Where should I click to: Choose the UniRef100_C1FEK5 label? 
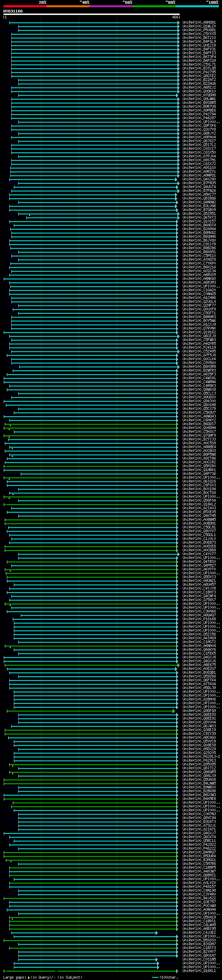coord(199,653)
